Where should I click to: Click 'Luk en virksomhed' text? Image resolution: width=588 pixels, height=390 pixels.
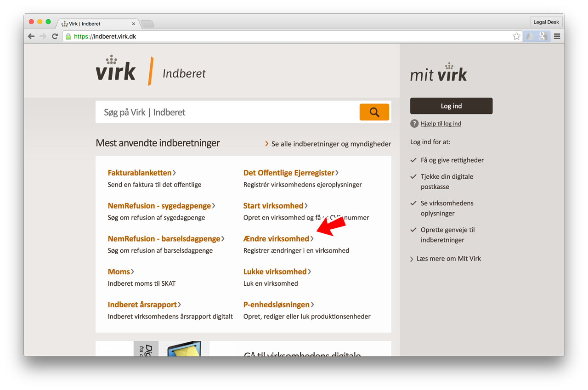[x=271, y=284]
